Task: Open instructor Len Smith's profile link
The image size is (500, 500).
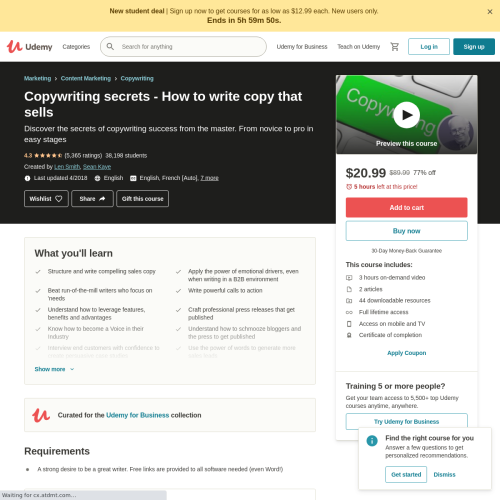Action: pos(67,167)
